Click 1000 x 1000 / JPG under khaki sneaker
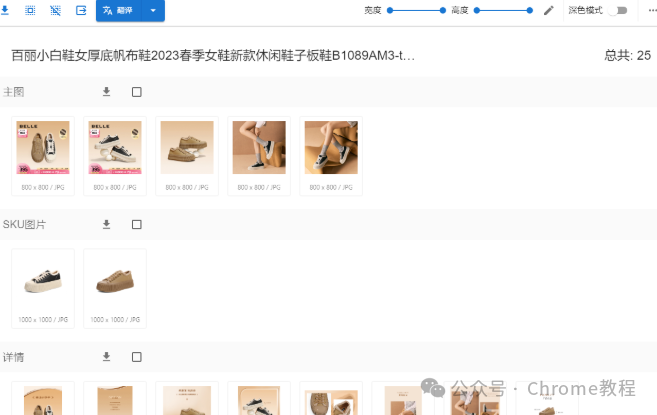 115,319
